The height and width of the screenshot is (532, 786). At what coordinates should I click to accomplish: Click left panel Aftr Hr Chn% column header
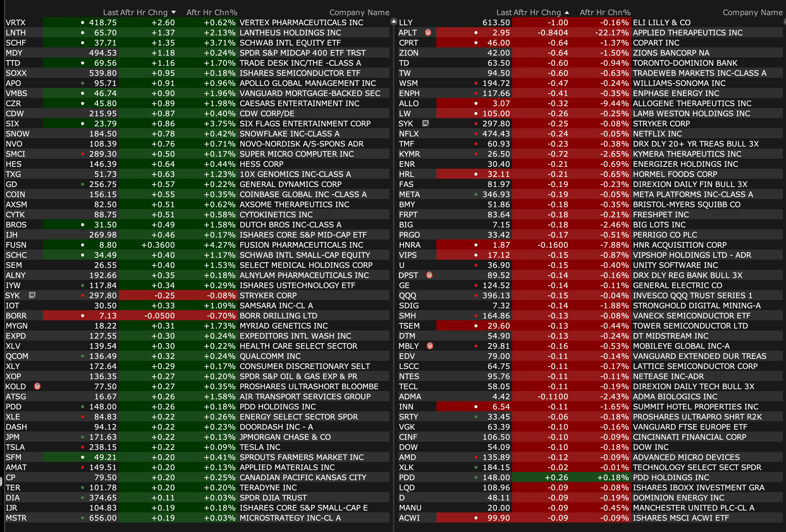point(212,13)
